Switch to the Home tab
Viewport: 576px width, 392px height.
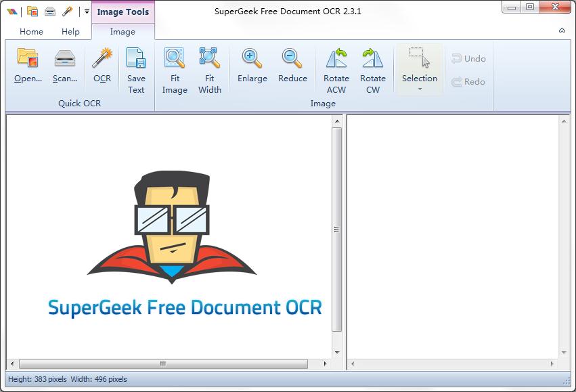[31, 32]
